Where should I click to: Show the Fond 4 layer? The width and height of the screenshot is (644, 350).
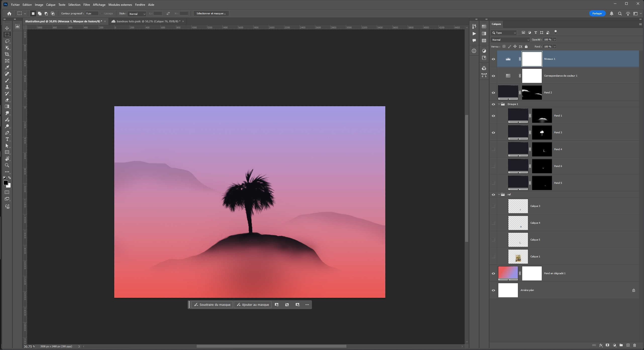pos(493,149)
